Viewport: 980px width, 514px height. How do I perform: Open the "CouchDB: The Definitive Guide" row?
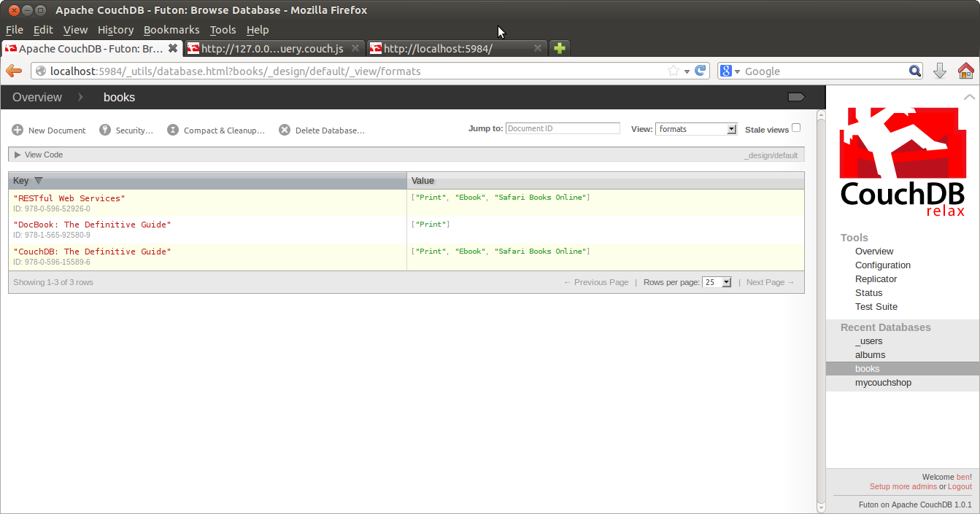tap(406, 257)
